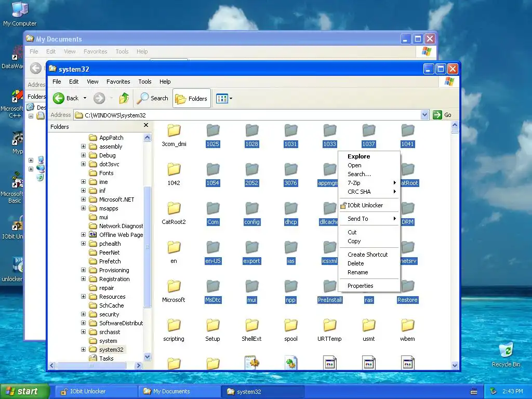Select the 3com_dmi folder icon
The width and height of the screenshot is (532, 399).
174,130
